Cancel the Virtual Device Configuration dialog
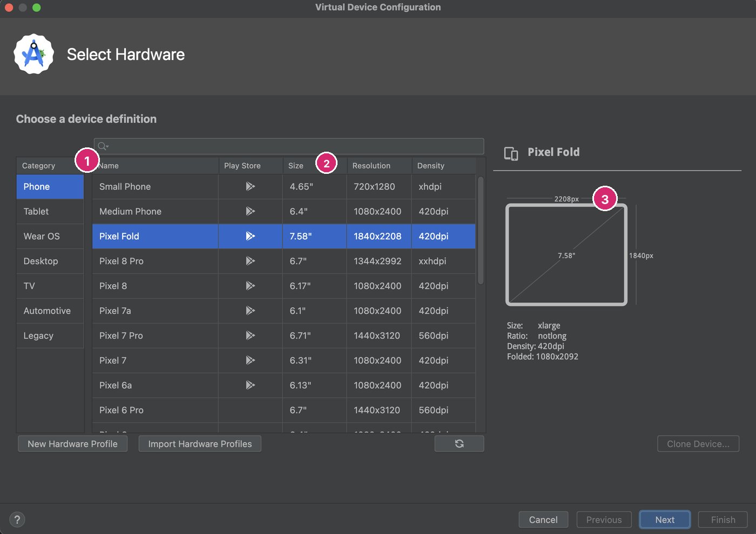The width and height of the screenshot is (756, 534). pyautogui.click(x=543, y=519)
